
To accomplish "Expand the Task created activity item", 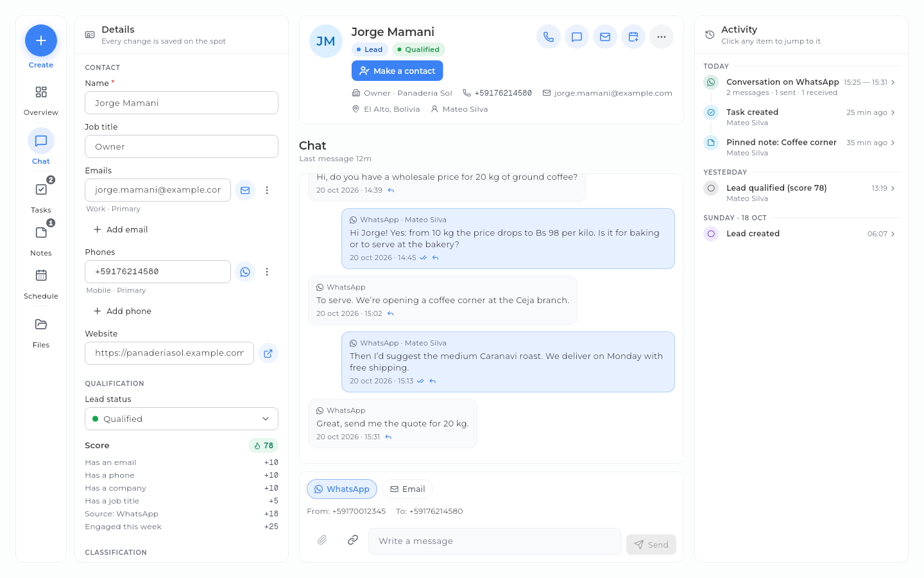I will pyautogui.click(x=801, y=117).
